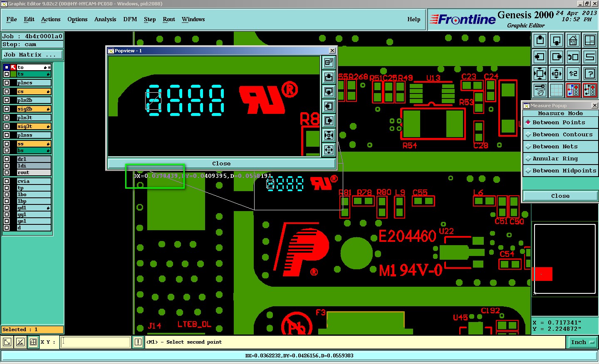Click Close button in Popview window
Viewport: 599px width, 364px height.
point(221,164)
